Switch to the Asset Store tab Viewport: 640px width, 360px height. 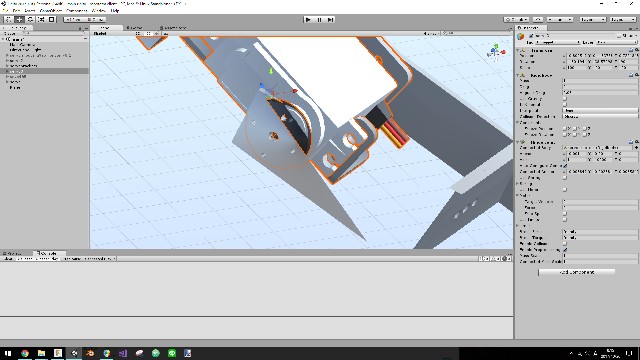click(x=173, y=28)
